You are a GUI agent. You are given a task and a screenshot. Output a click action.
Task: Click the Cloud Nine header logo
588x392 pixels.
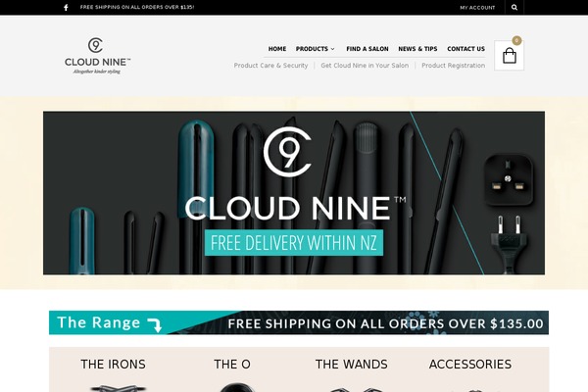click(x=97, y=56)
